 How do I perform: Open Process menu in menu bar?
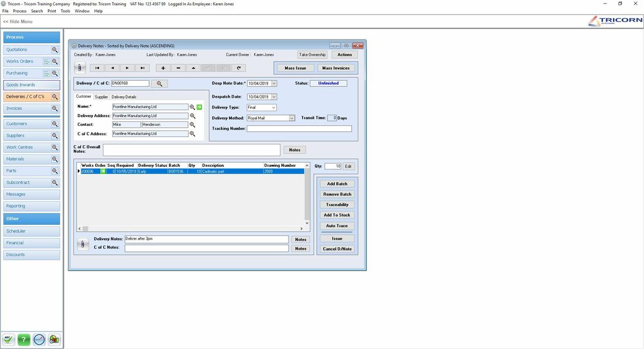tap(19, 11)
